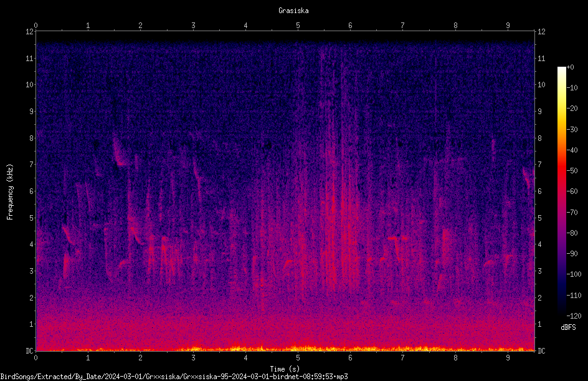Click the mp3 file path text
The height and width of the screenshot is (381, 588).
click(174, 377)
